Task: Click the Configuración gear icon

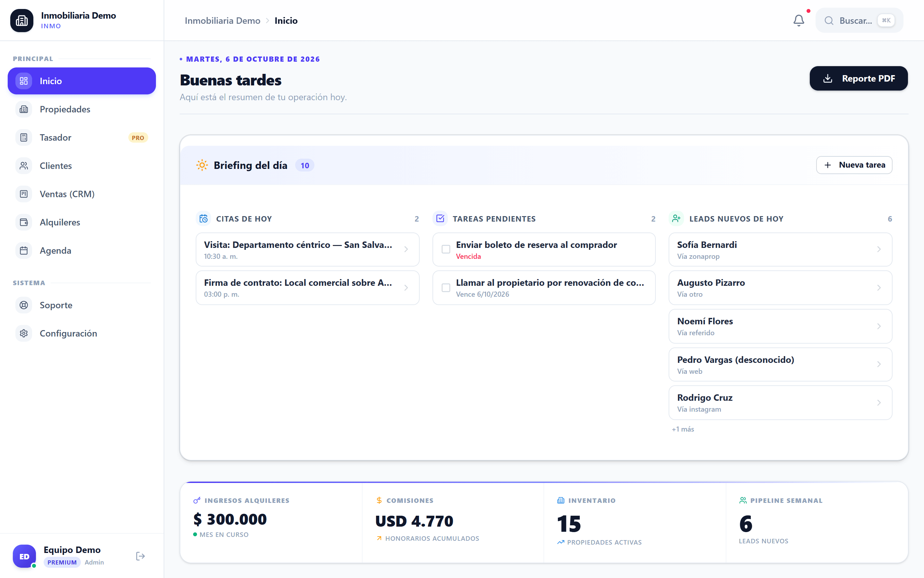Action: pyautogui.click(x=24, y=333)
